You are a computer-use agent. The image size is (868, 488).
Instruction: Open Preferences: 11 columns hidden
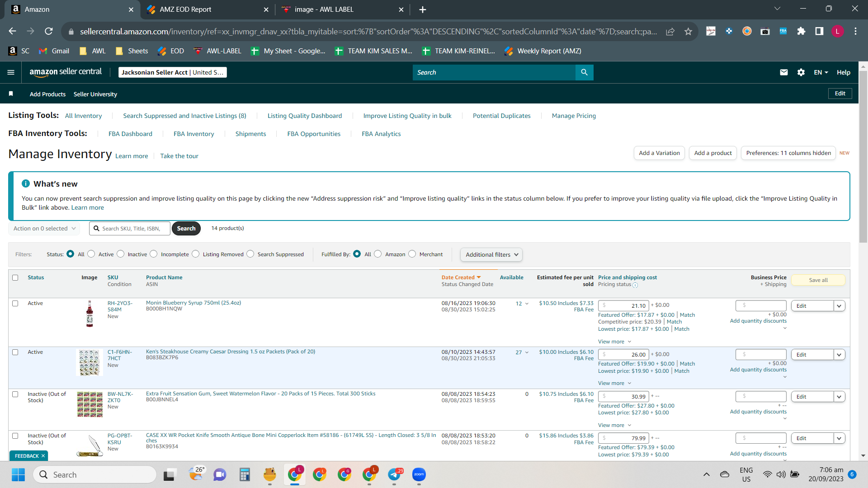point(788,153)
